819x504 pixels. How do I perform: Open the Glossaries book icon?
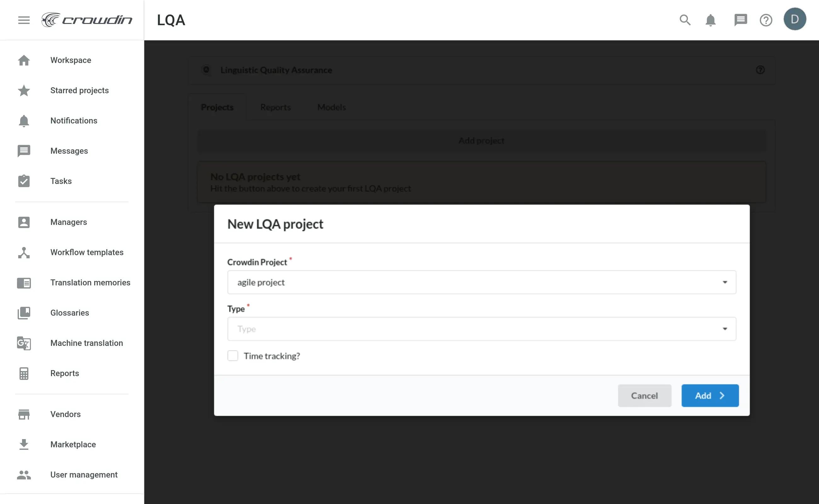point(24,313)
